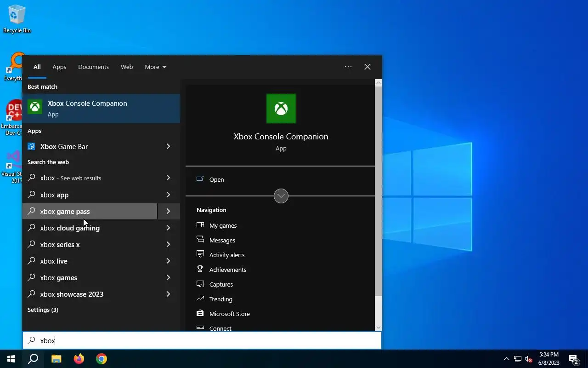Click the Achievements trophy icon
The width and height of the screenshot is (588, 368).
200,269
